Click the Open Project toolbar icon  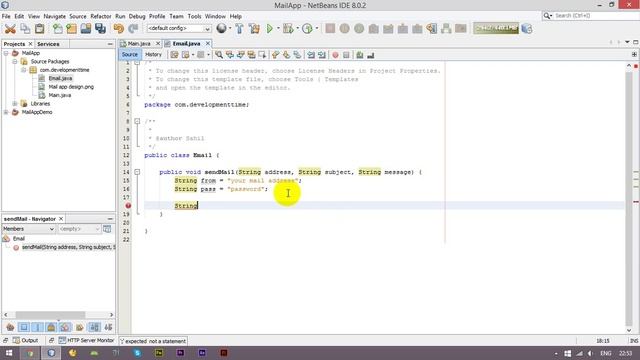pyautogui.click(x=86, y=29)
